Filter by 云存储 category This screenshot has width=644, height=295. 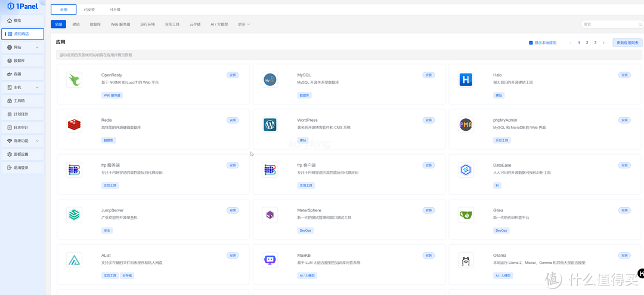click(x=195, y=24)
